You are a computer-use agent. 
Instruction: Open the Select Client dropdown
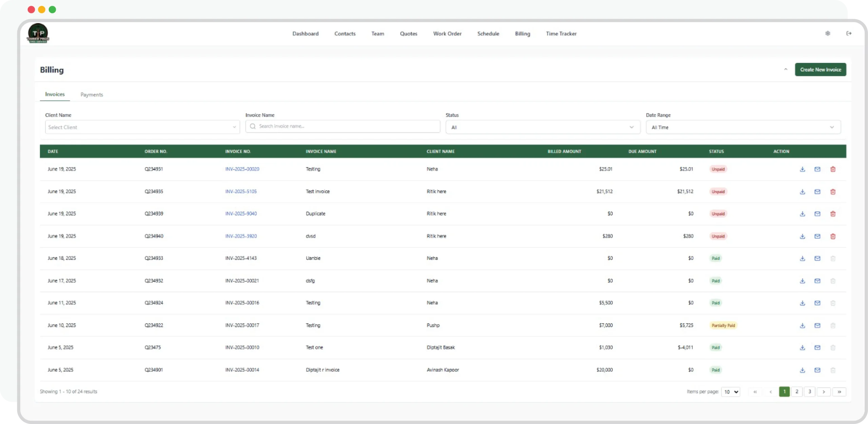coord(142,127)
